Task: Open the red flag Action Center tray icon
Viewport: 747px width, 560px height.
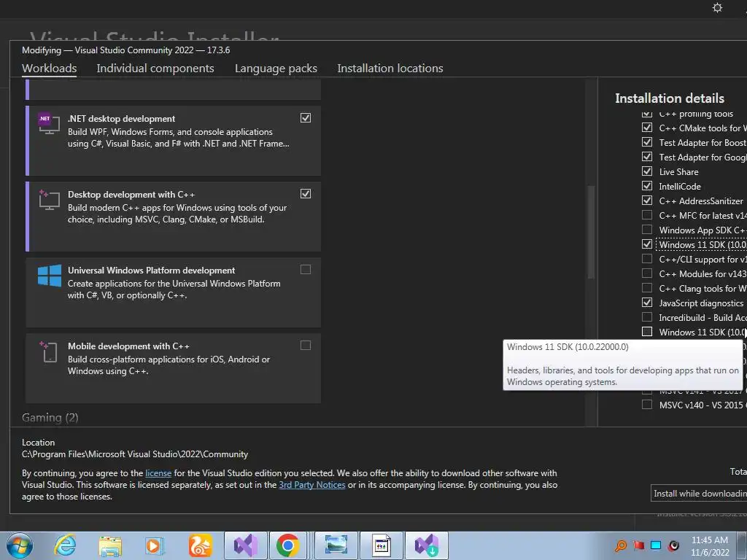Action: point(638,545)
